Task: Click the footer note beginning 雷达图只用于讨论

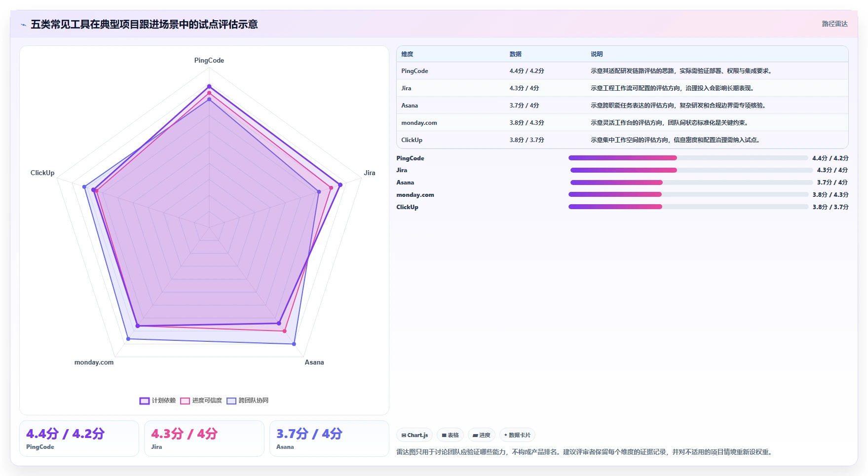Action: click(x=585, y=452)
